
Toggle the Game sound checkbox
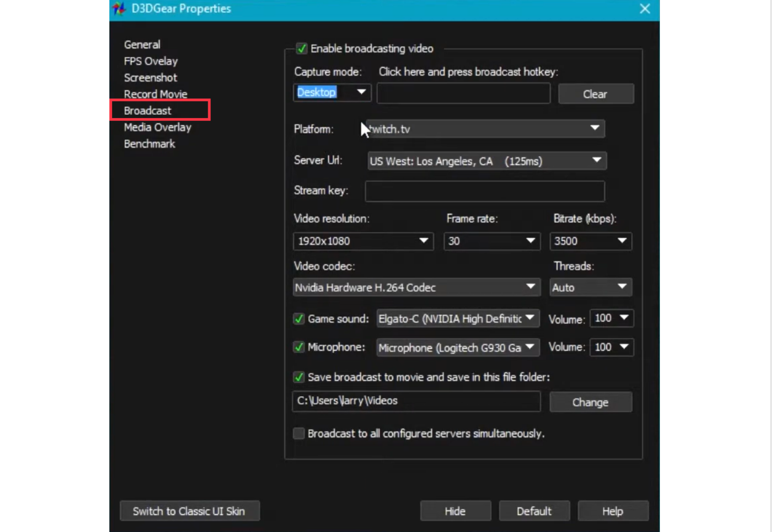299,318
